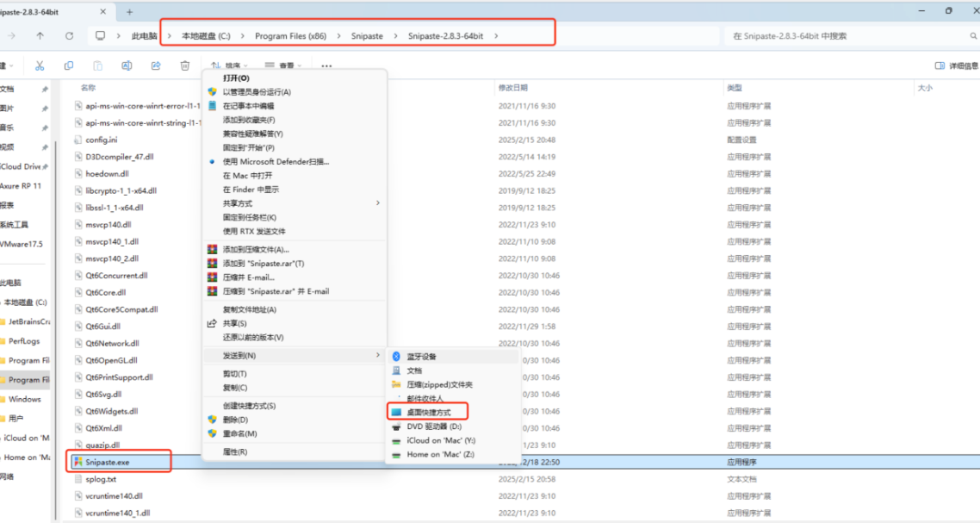This screenshot has width=980, height=523.
Task: Select PerfLogs folder in sidebar
Action: (25, 341)
